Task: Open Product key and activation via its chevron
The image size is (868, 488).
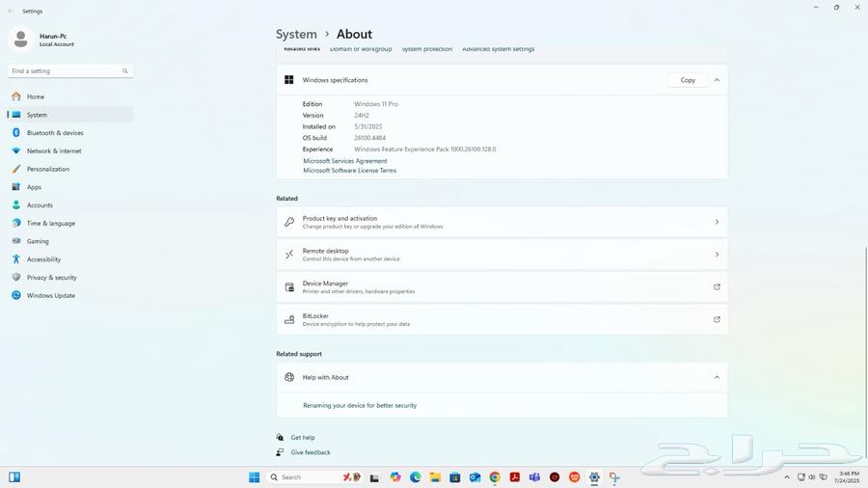Action: (x=717, y=222)
